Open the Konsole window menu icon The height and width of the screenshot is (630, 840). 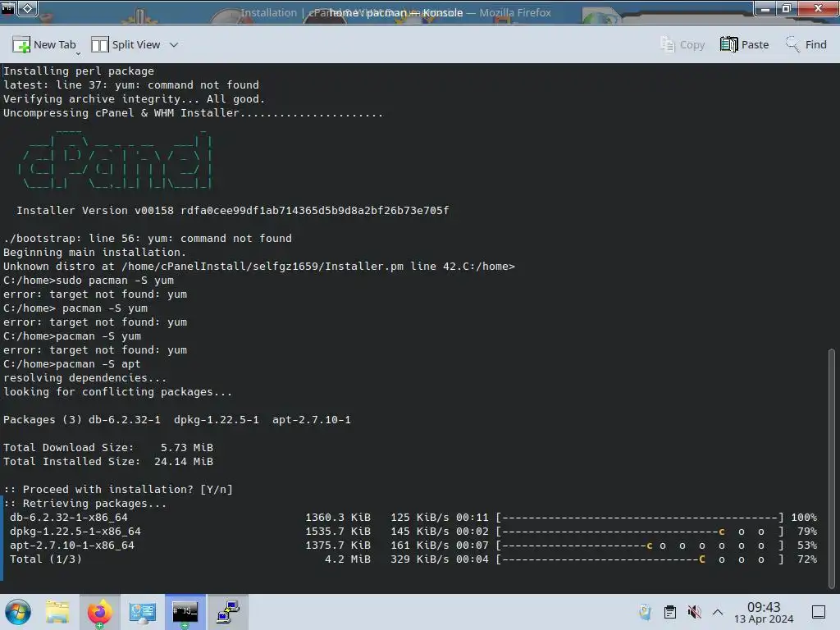coord(7,8)
